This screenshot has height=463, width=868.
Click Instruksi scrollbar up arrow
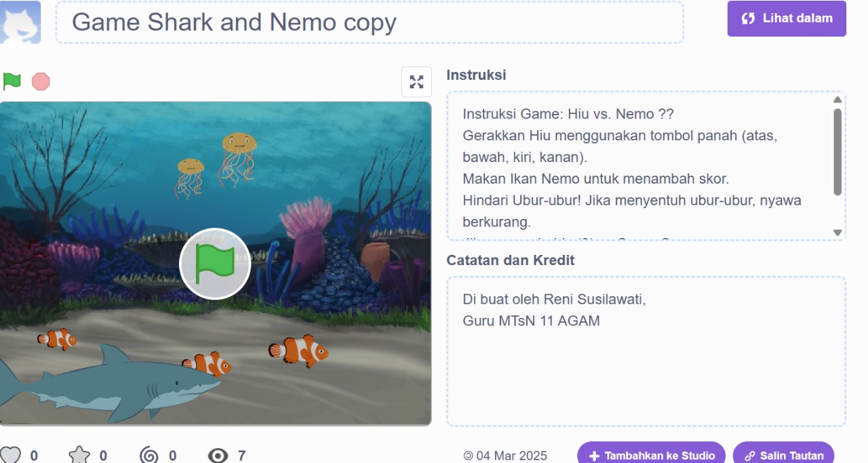pos(837,100)
